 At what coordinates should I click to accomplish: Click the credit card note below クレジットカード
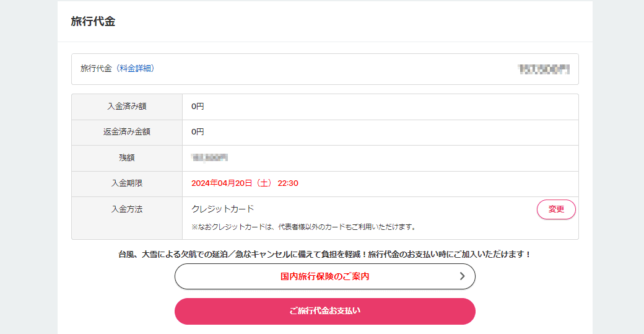(x=303, y=227)
